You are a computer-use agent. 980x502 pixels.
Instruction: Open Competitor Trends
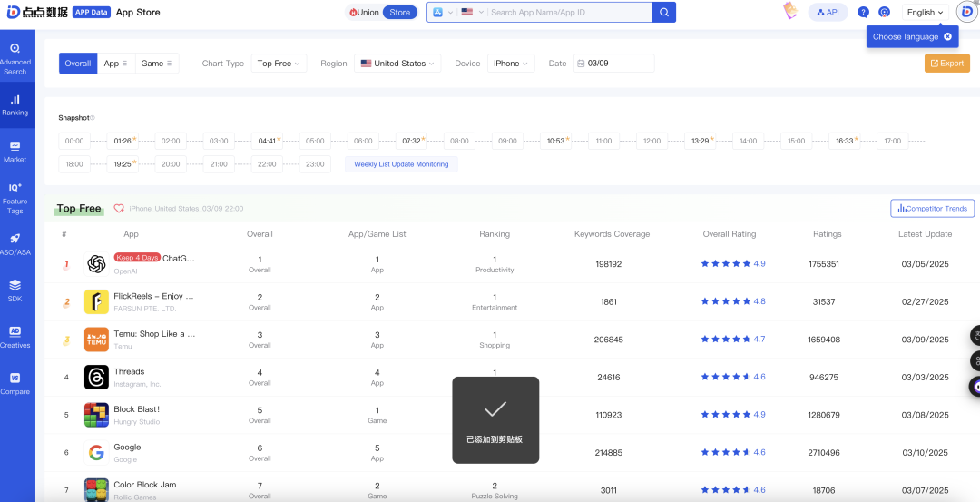click(933, 208)
